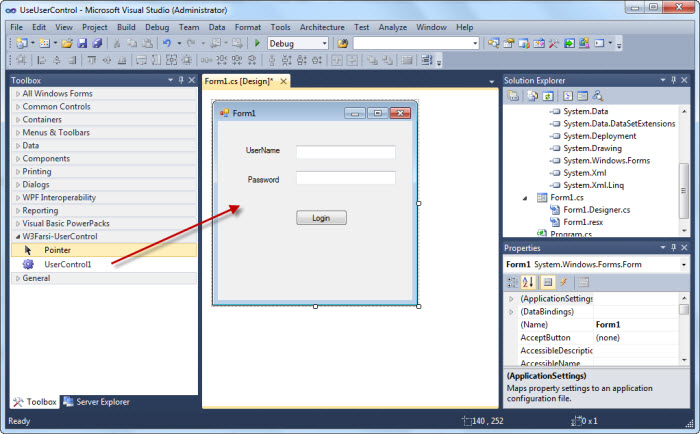Click the Start Debugging green play icon
This screenshot has height=434, width=700.
pos(257,44)
